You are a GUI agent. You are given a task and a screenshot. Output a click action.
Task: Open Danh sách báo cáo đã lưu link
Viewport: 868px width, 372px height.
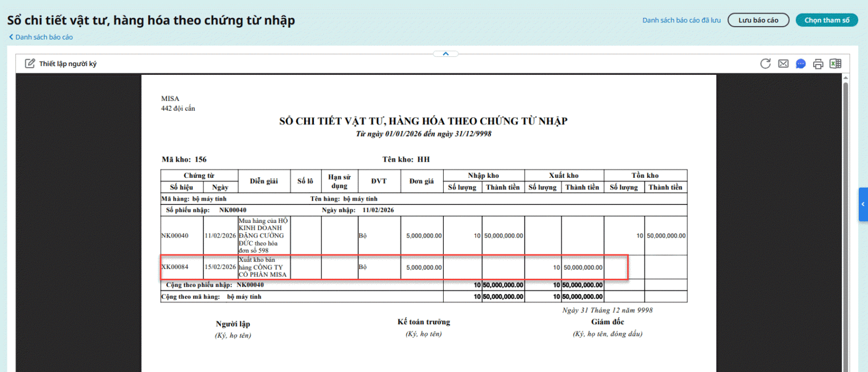tap(681, 20)
